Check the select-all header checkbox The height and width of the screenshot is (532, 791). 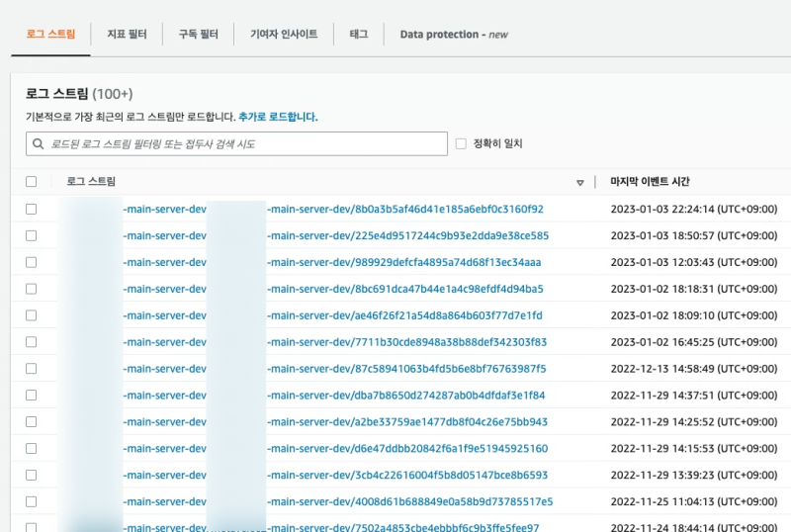[x=31, y=182]
